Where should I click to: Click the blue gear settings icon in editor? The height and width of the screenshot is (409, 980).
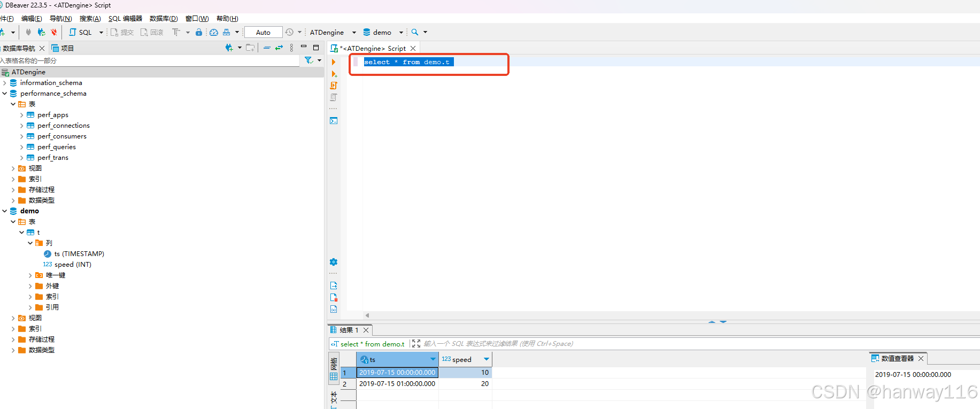[x=334, y=262]
